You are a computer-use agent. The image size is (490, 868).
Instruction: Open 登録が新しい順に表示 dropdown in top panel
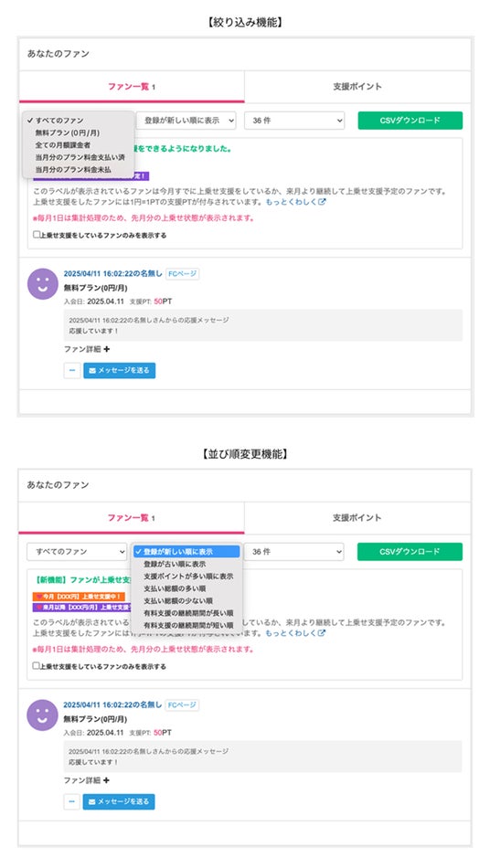[186, 121]
